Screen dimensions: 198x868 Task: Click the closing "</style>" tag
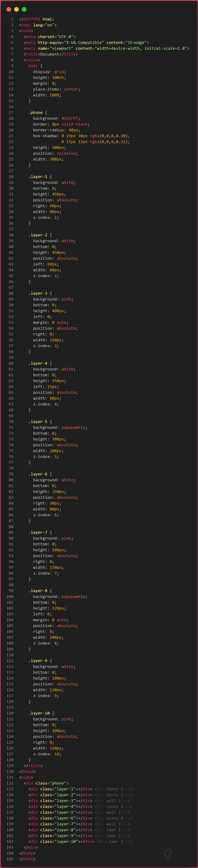coord(33,766)
